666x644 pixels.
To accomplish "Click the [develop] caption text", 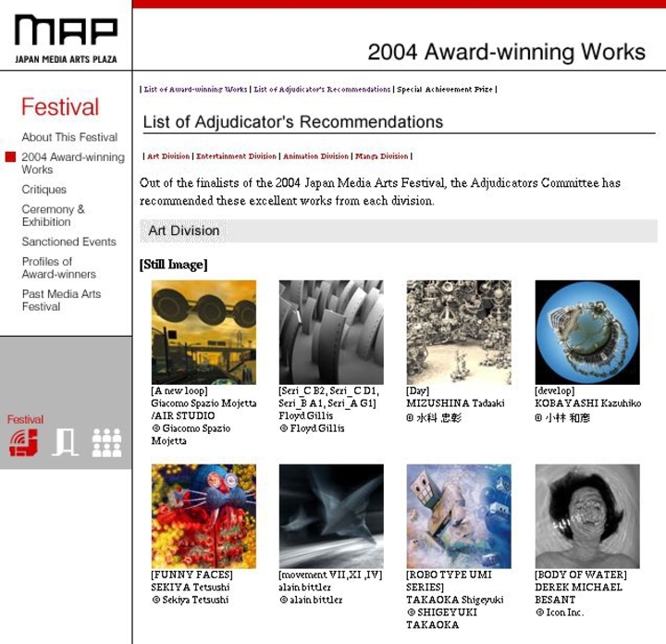I will coord(555,390).
